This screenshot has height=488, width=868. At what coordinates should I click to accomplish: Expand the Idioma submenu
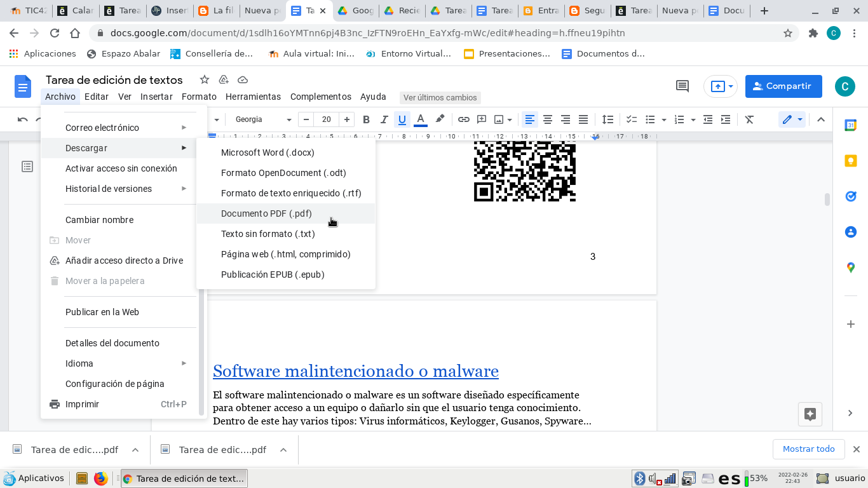click(119, 363)
